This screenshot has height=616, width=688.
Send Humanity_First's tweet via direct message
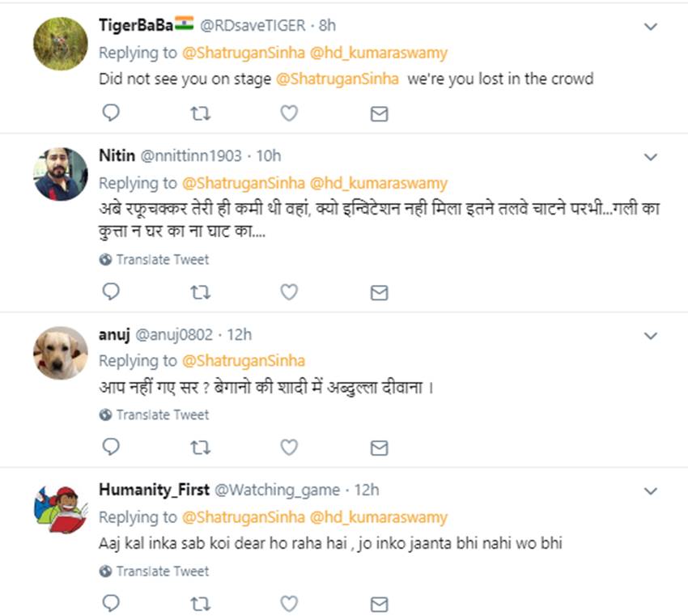coord(379,604)
